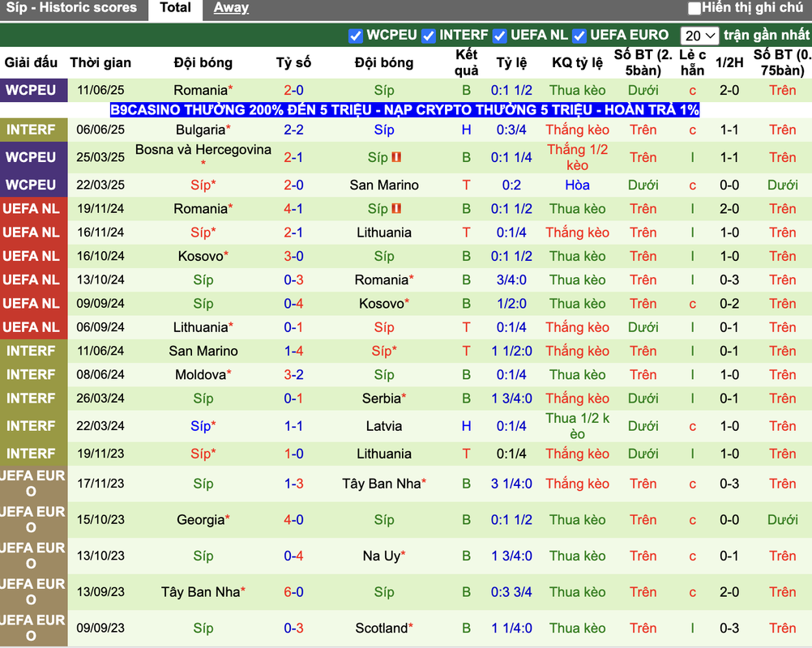Image resolution: width=812 pixels, height=648 pixels.
Task: Toggle the Hiển thị ghi chú checkbox
Action: [x=694, y=8]
